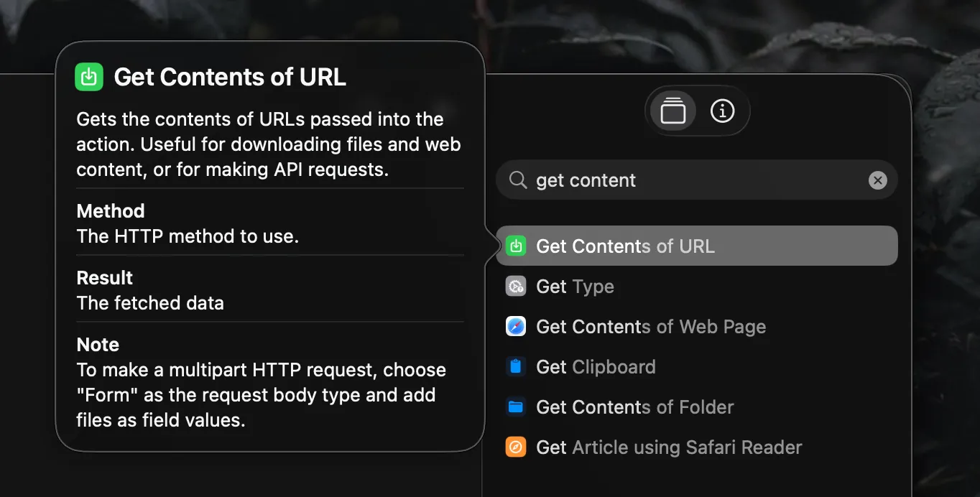Click the blue clipboard icon
Image resolution: width=980 pixels, height=497 pixels.
(x=516, y=367)
